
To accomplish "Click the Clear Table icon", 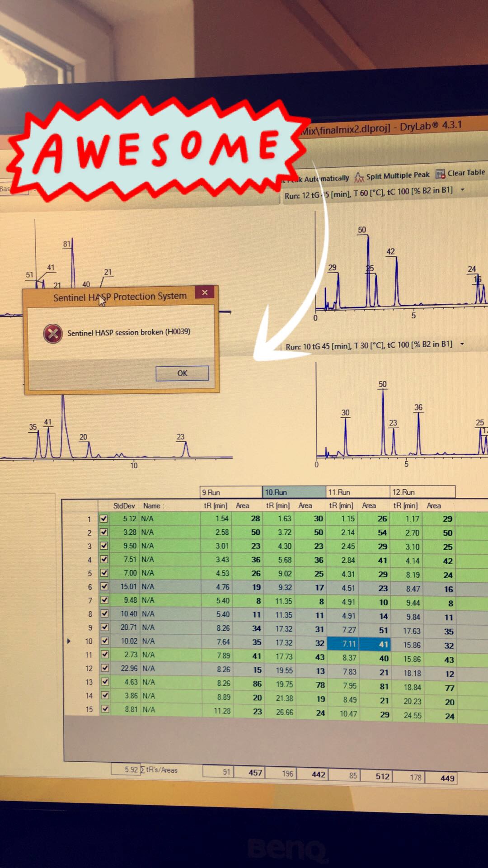I will (440, 174).
